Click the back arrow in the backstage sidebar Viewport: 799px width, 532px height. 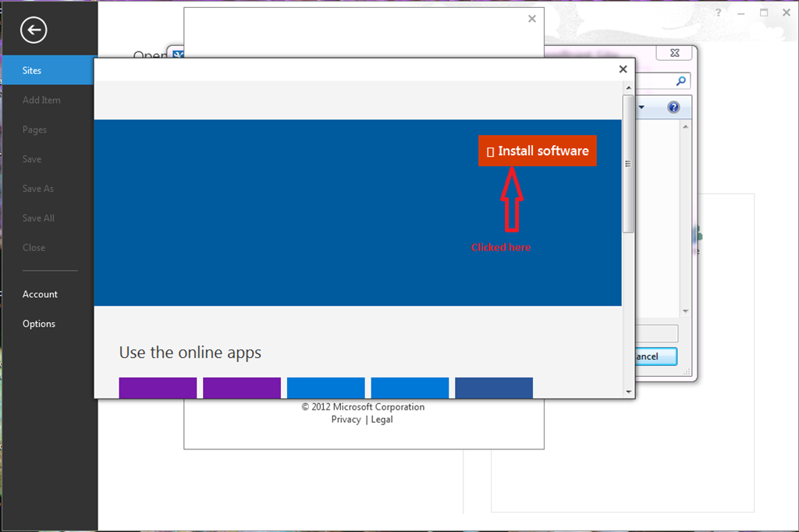[34, 30]
